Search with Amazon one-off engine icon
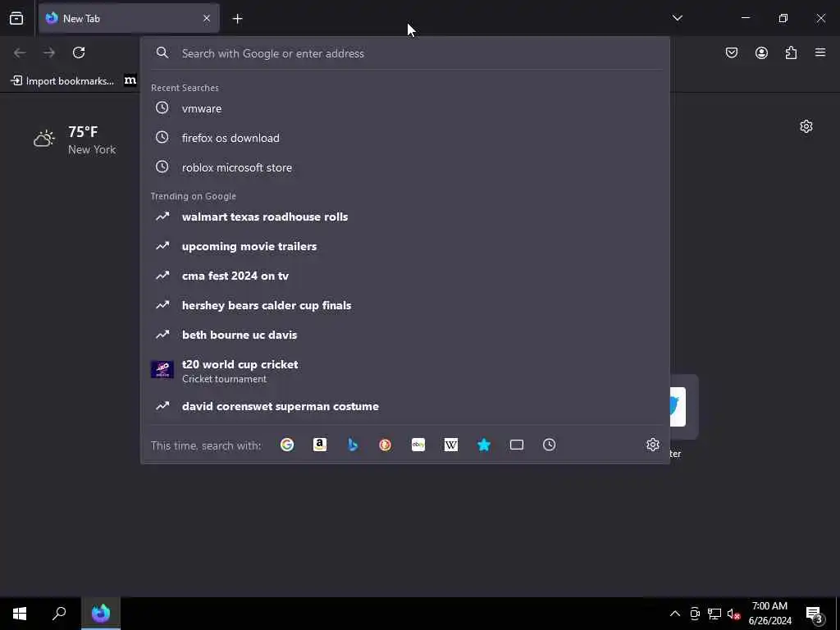Image resolution: width=840 pixels, height=630 pixels. click(x=320, y=445)
